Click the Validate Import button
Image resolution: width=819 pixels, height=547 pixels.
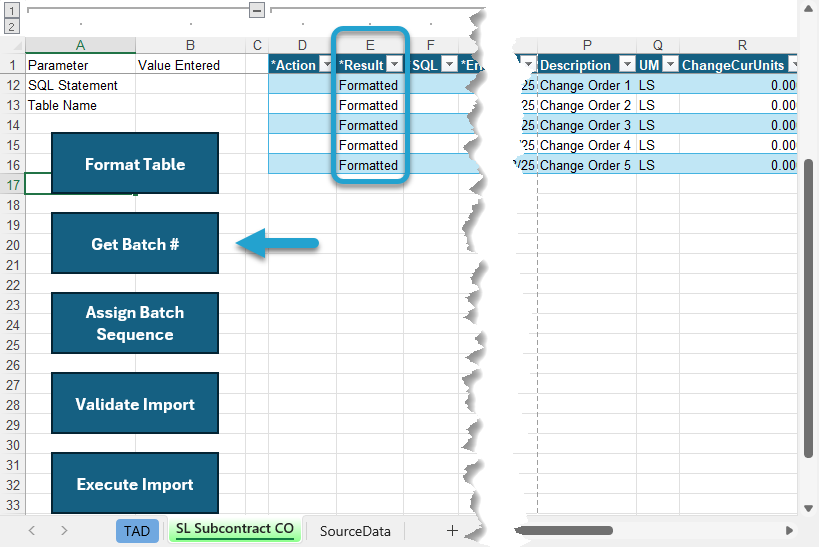click(135, 403)
